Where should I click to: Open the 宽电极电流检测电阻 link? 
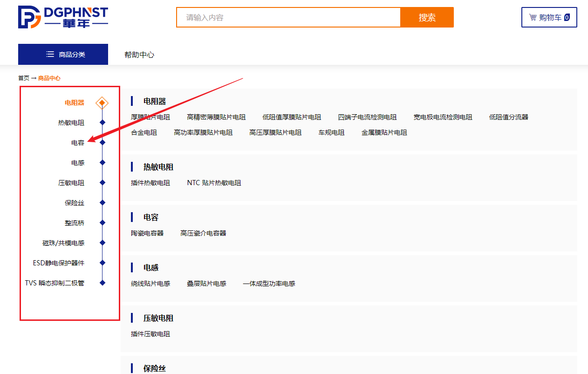pyautogui.click(x=443, y=117)
